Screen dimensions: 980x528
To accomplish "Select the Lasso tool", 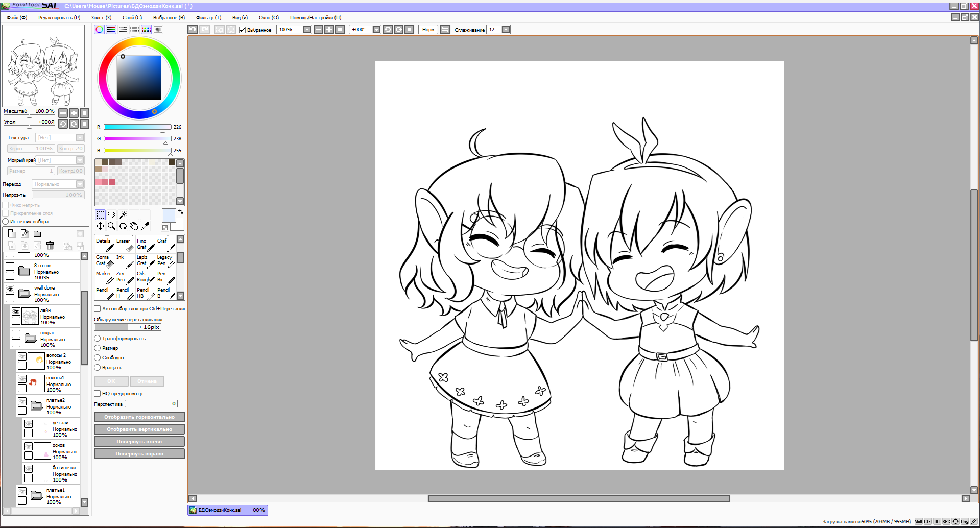I will click(112, 215).
